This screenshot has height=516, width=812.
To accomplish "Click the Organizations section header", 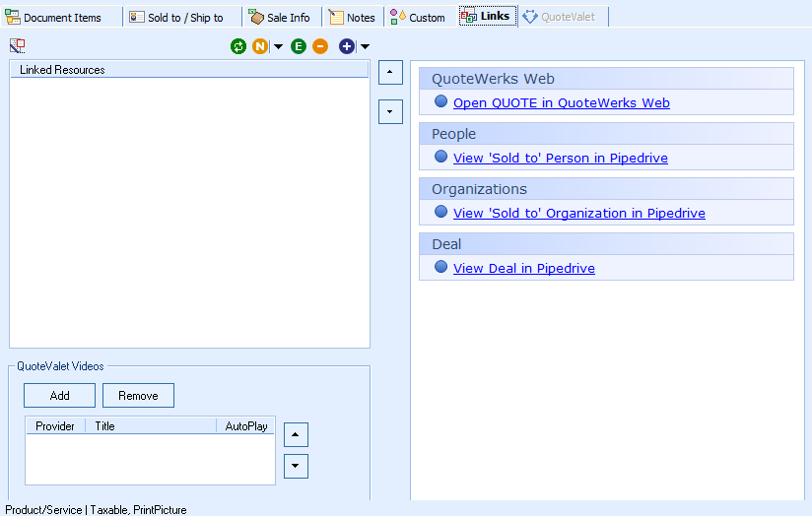I will tap(606, 189).
